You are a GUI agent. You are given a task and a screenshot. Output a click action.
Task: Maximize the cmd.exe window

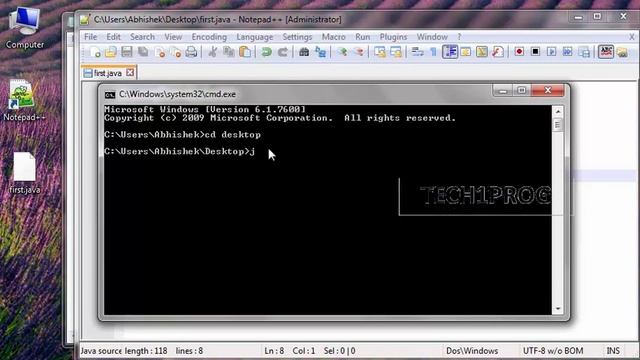coord(522,91)
